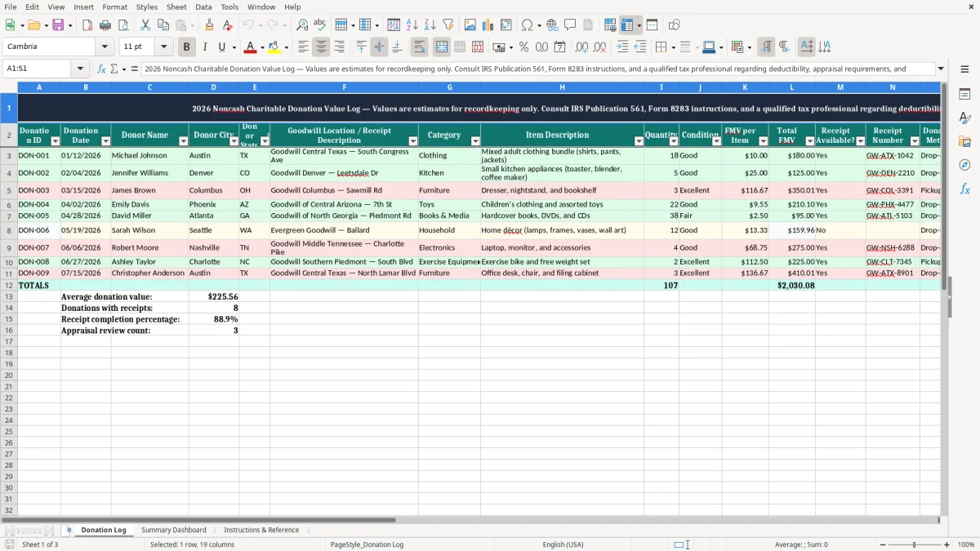Insert a chart
Image resolution: width=980 pixels, height=551 pixels.
point(488,25)
